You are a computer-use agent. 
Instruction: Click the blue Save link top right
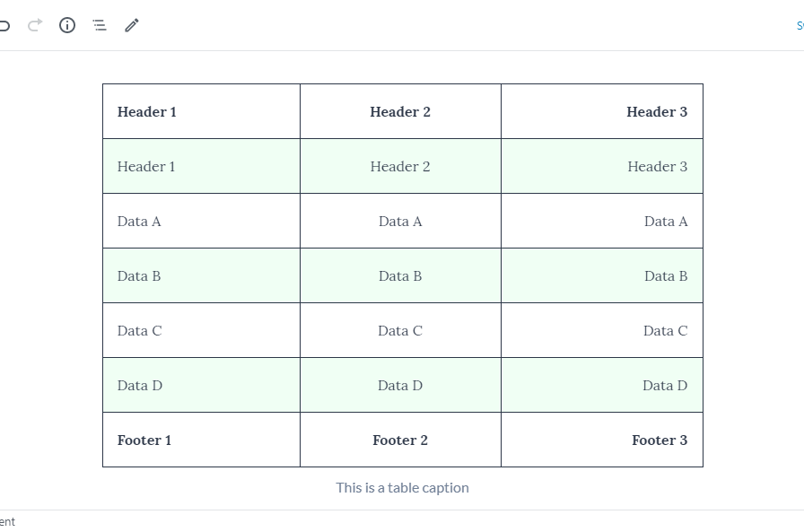pos(798,25)
